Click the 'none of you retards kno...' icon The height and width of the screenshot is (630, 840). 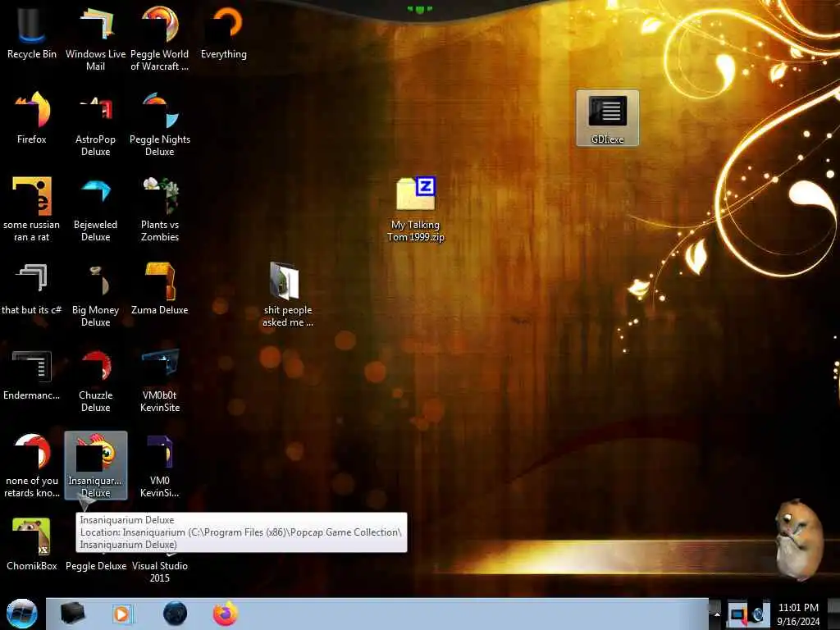[32, 465]
